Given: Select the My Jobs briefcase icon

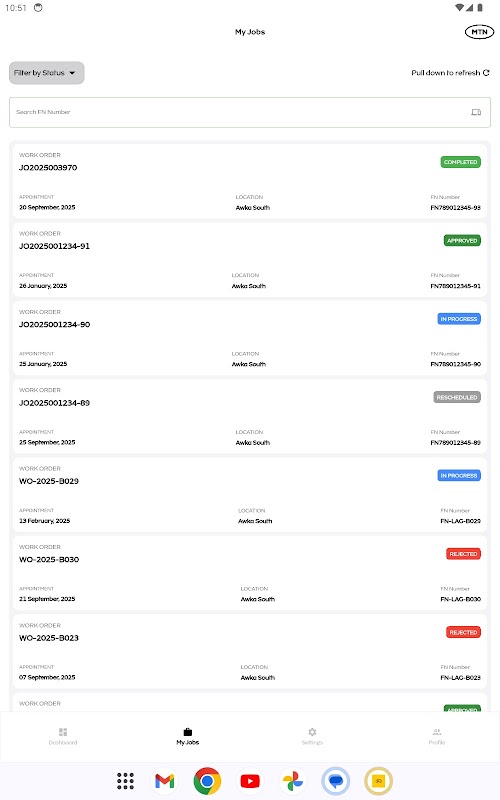Looking at the screenshot, I should click(188, 732).
